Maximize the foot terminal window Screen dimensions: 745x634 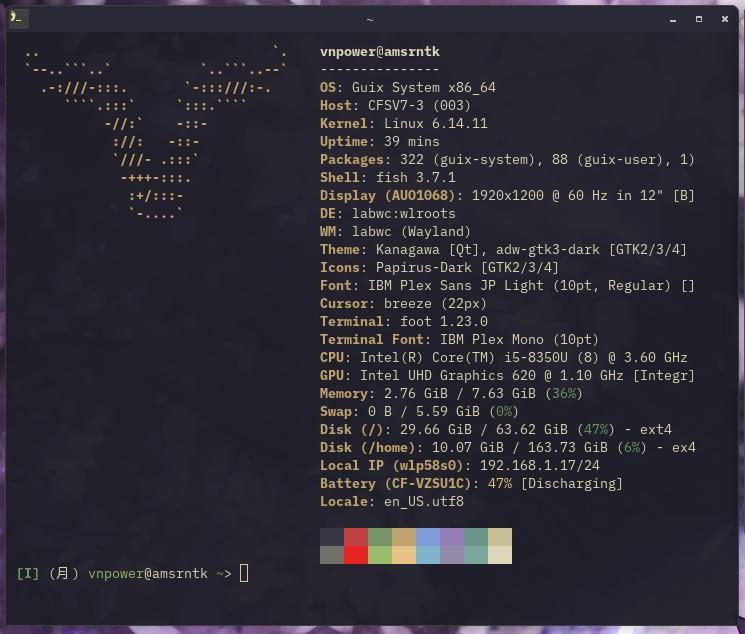699,19
